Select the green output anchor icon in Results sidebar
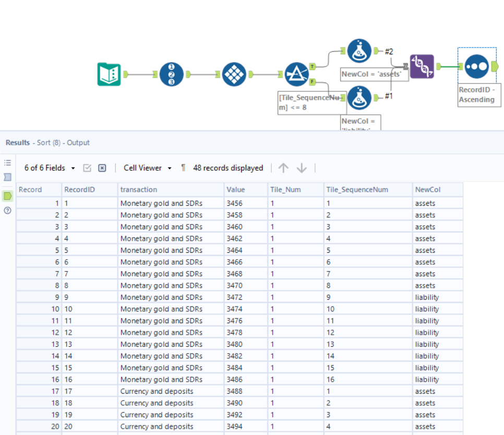 (8, 196)
